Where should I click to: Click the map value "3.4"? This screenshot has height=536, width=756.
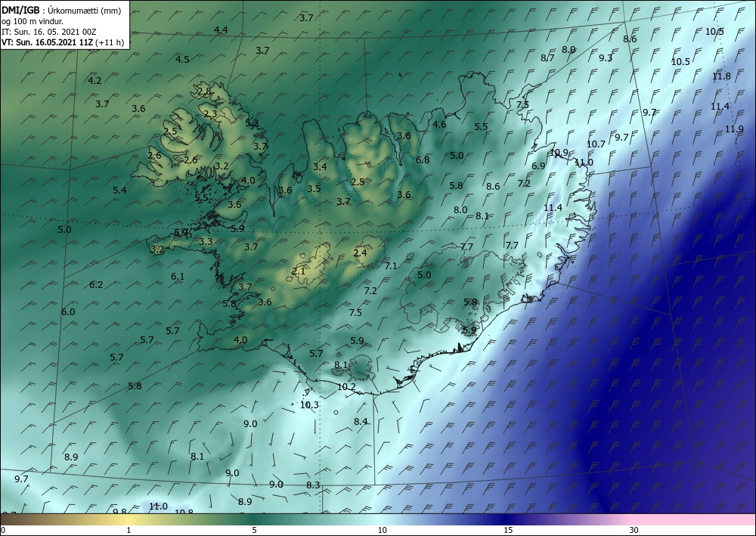(x=320, y=167)
